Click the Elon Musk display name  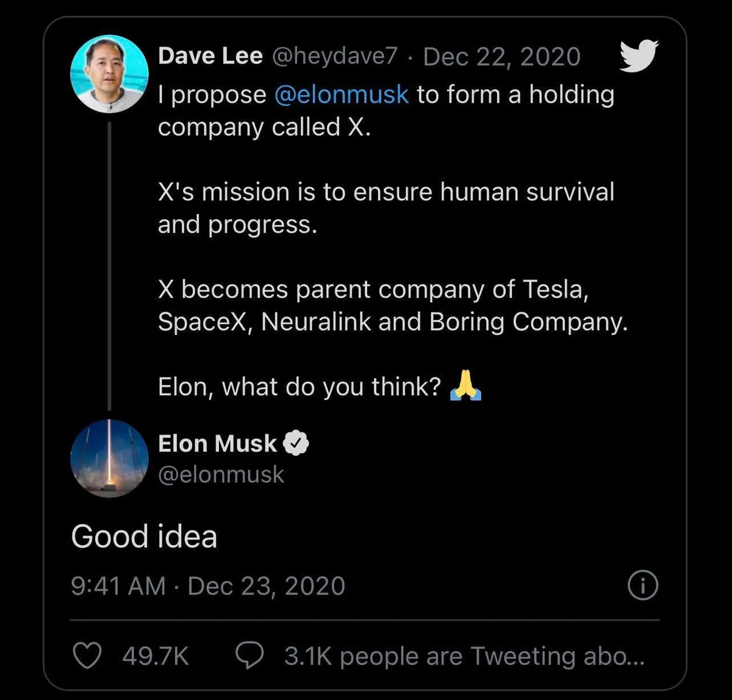click(x=217, y=444)
